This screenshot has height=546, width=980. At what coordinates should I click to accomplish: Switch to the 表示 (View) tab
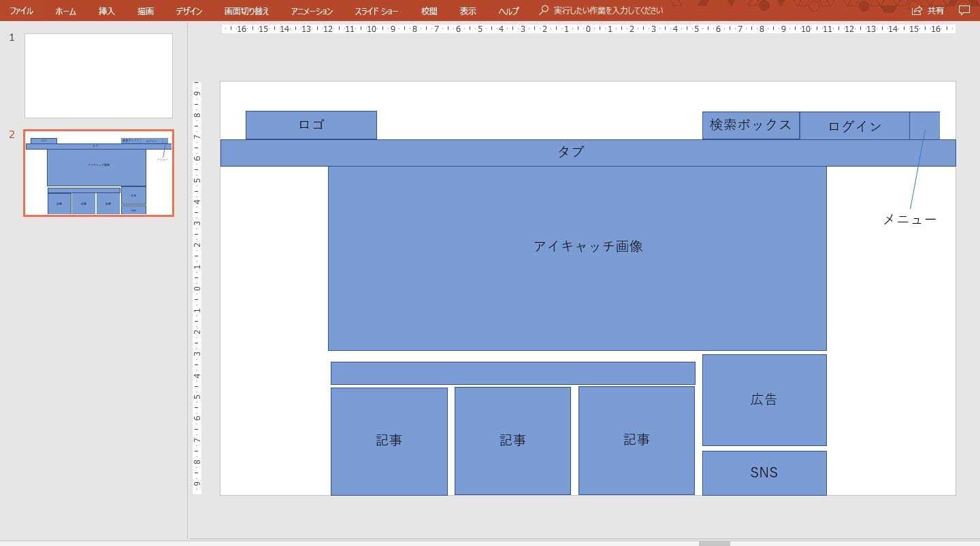tap(468, 10)
